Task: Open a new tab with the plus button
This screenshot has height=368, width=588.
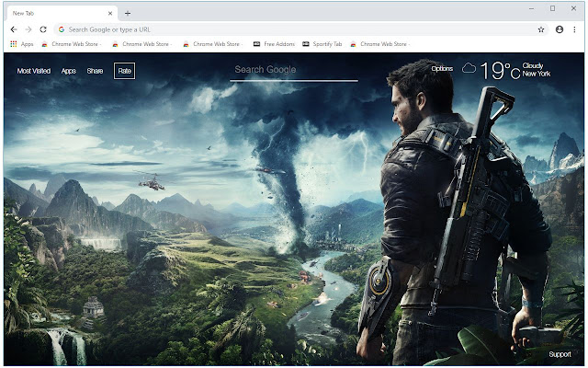Action: [128, 14]
